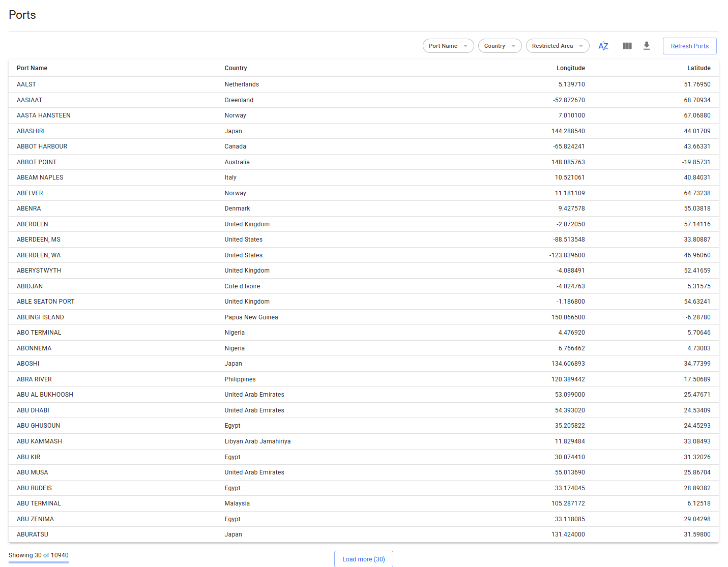This screenshot has width=728, height=567.
Task: Click the Latitude column header
Action: [x=698, y=68]
